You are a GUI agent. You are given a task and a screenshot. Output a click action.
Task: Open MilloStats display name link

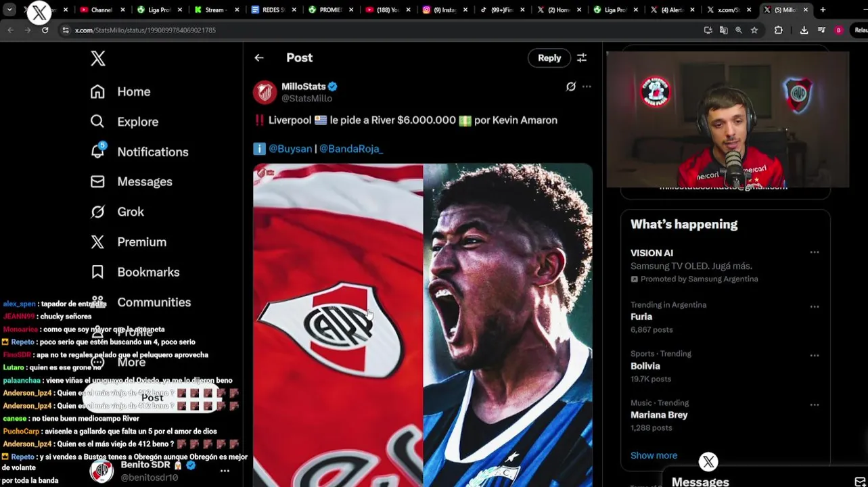[304, 87]
